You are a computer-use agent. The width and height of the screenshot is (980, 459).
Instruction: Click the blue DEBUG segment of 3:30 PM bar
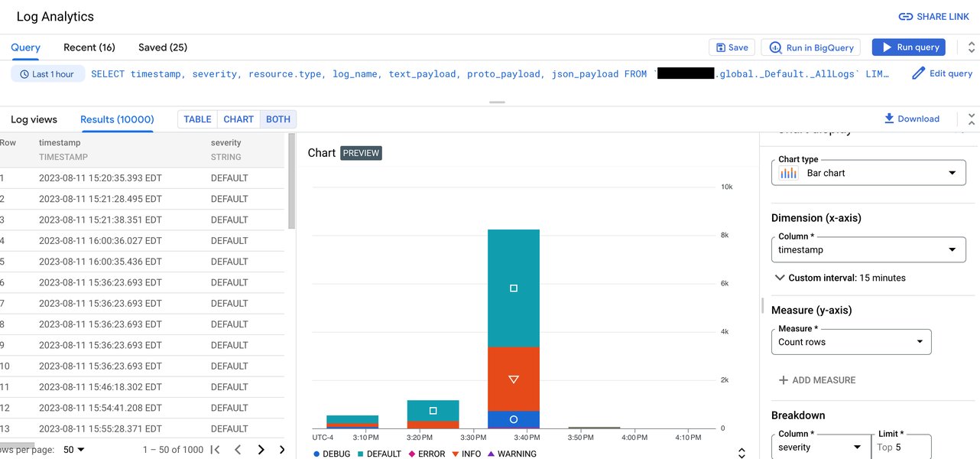tap(514, 419)
